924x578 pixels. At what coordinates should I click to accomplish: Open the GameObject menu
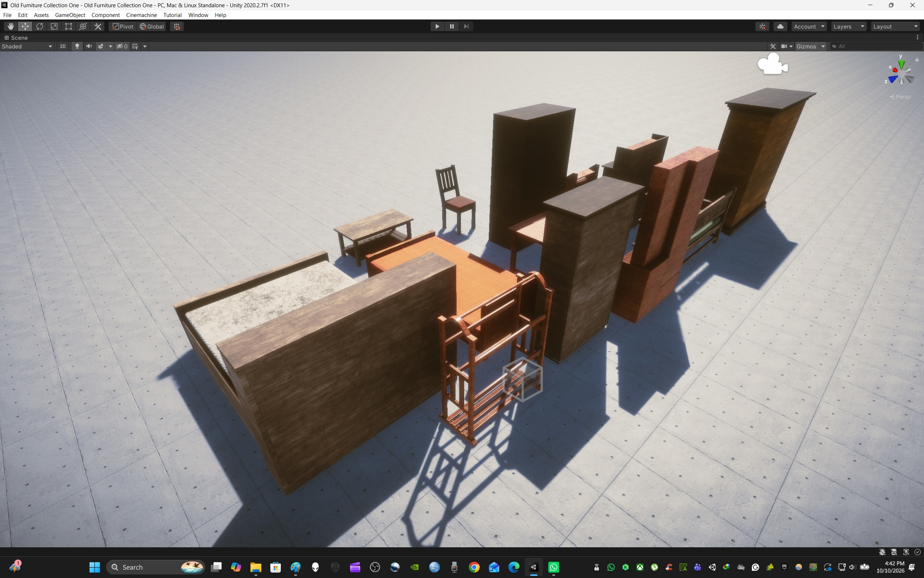click(70, 15)
